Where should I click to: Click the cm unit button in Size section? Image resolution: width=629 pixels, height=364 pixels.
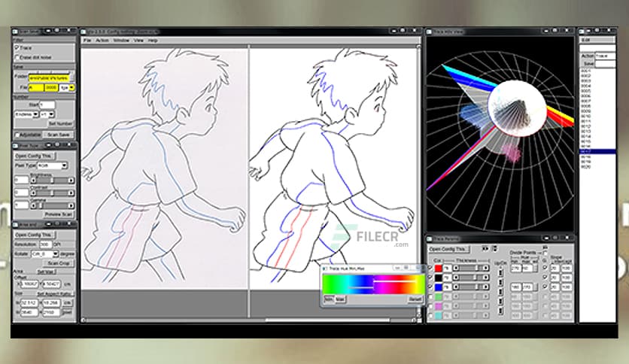(68, 302)
